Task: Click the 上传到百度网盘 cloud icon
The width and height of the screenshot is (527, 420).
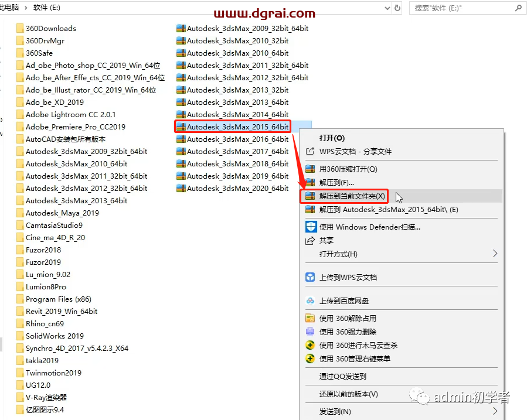Action: coord(310,301)
